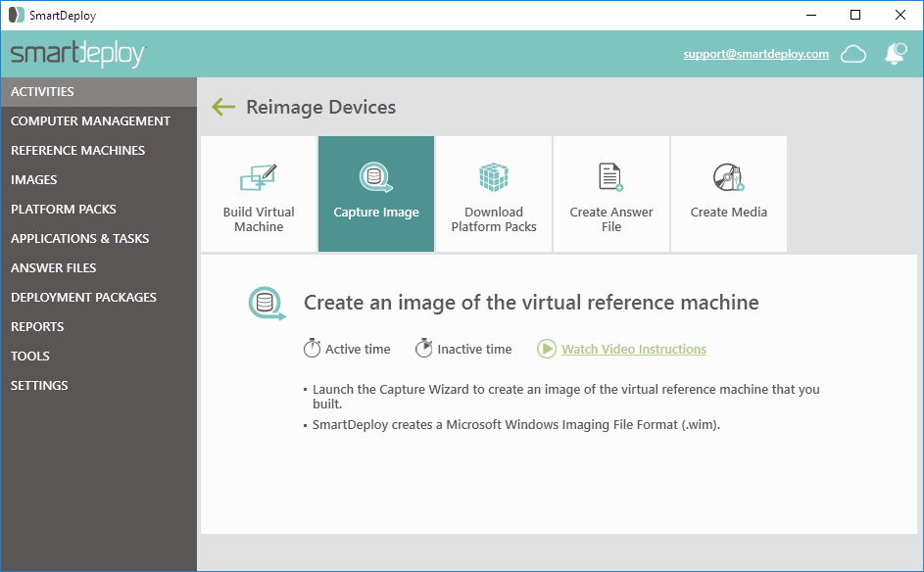This screenshot has width=924, height=572.
Task: Click the support@smartdeploy.com email link
Action: pyautogui.click(x=756, y=54)
